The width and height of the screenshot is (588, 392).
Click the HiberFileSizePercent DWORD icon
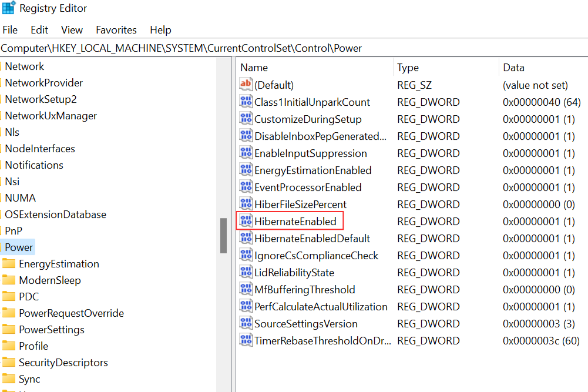[246, 205]
